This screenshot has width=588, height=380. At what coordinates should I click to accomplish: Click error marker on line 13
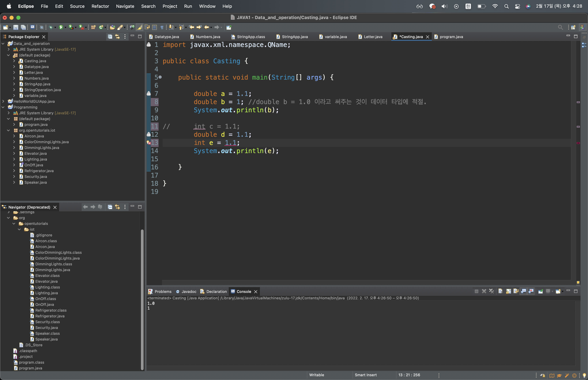(x=149, y=143)
